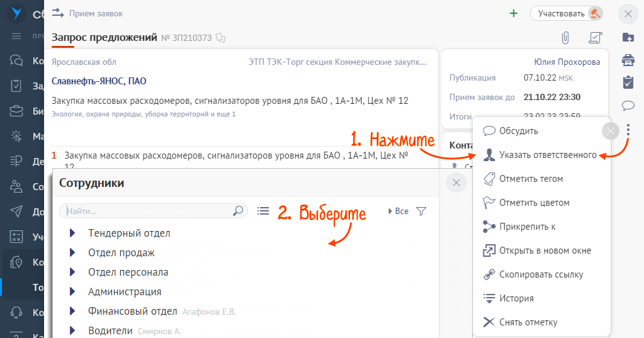Click the asterisk spark icon in left sidebar
The height and width of the screenshot is (338, 644).
tap(16, 136)
